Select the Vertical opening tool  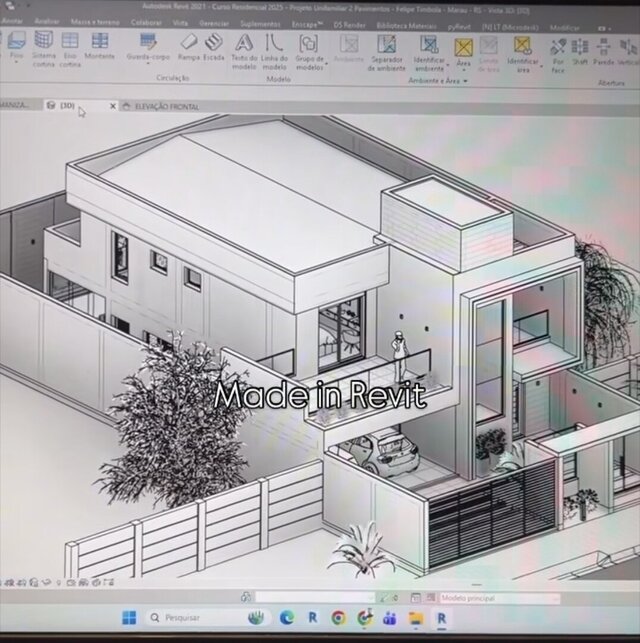click(628, 51)
